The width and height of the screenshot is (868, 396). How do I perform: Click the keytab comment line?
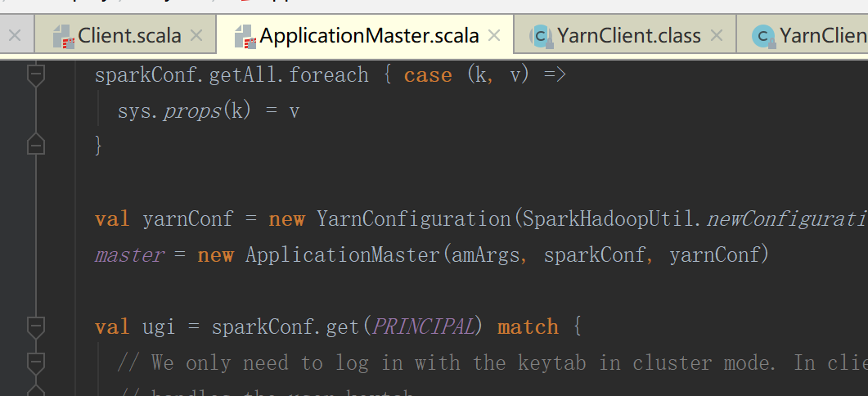coord(492,363)
